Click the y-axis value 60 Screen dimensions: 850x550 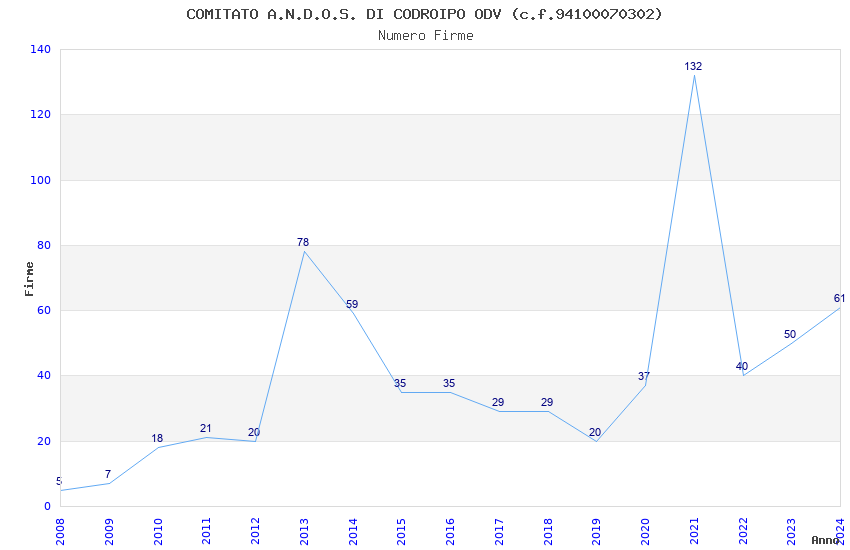tap(44, 310)
